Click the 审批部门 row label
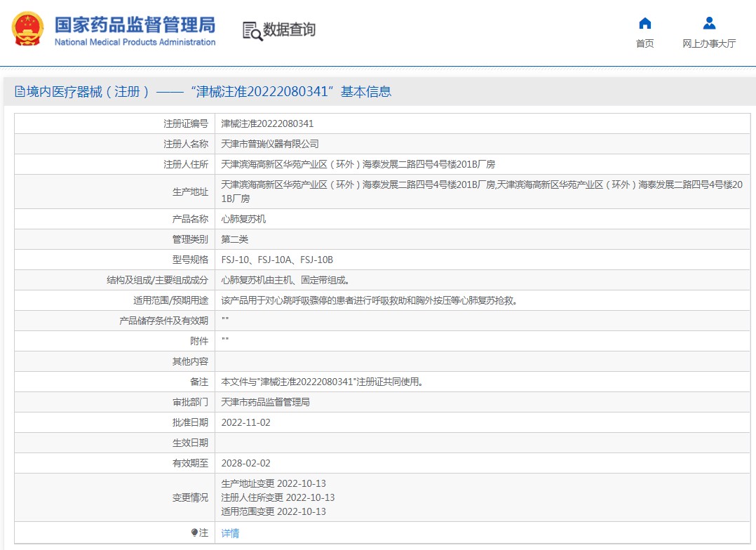 (x=190, y=402)
